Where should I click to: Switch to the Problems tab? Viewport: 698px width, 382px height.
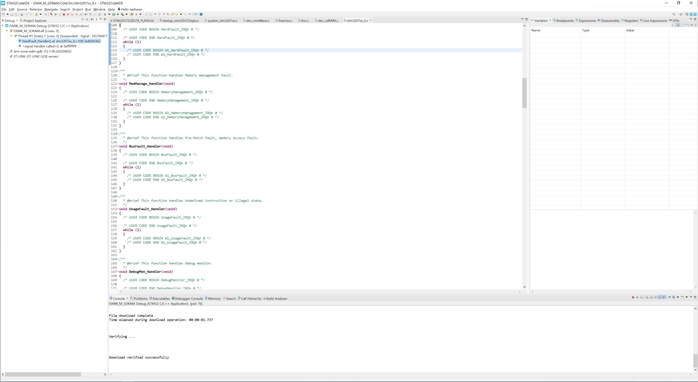(139, 298)
